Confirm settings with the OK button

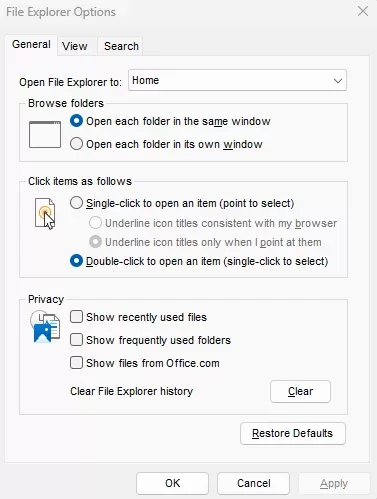[172, 483]
